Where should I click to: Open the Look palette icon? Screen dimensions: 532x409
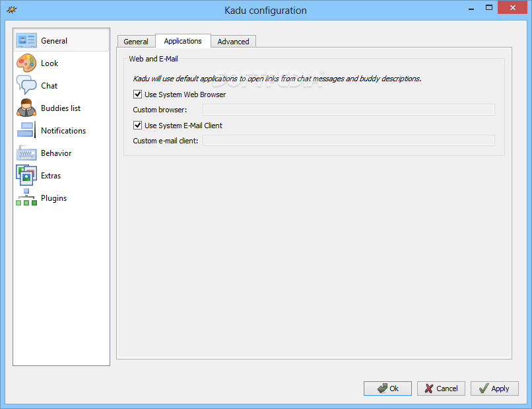(26, 63)
